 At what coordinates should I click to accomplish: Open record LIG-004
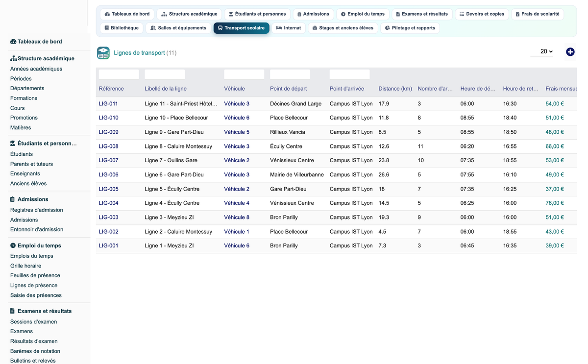coord(108,203)
